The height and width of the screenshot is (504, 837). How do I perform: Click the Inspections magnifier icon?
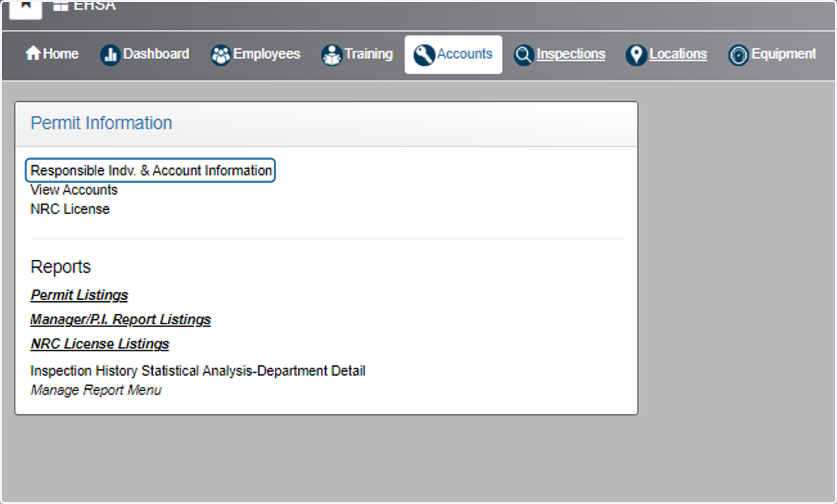[524, 55]
